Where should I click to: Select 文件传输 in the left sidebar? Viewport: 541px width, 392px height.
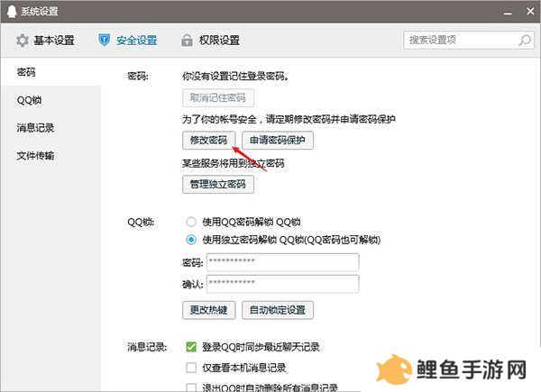coord(50,156)
